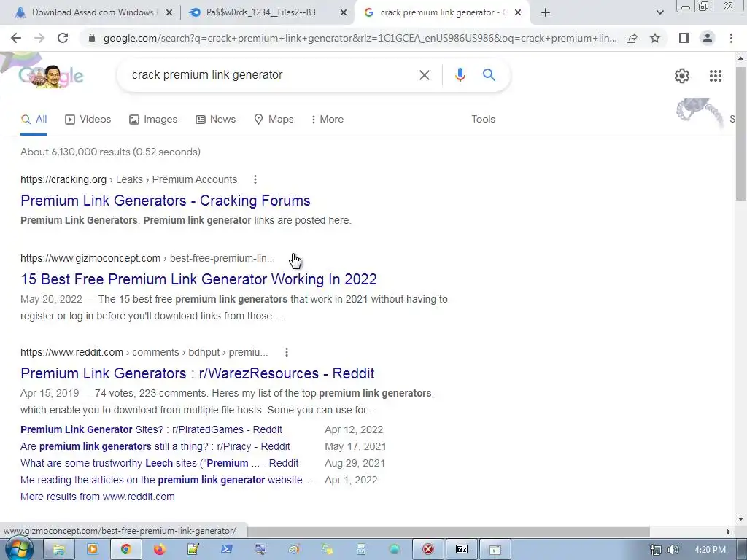Viewport: 747px width, 560px height.
Task: Open Premium Link Generators - Cracking Forums result
Action: [x=166, y=201]
